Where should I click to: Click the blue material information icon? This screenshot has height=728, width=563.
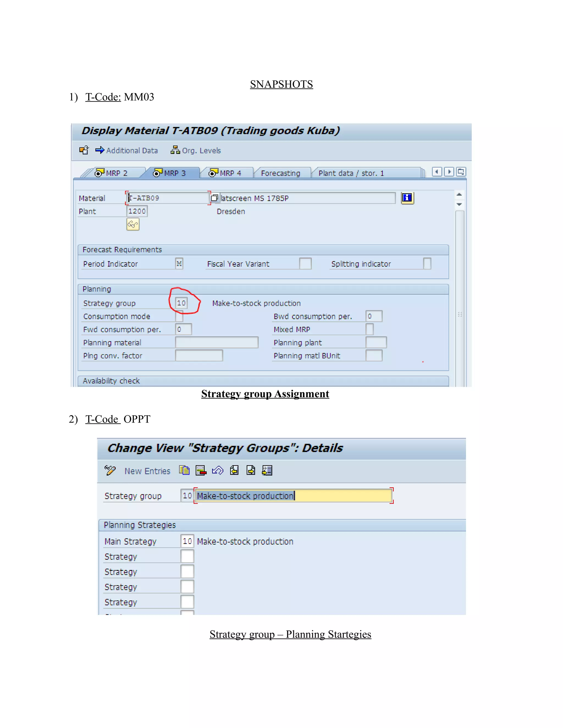click(x=407, y=198)
